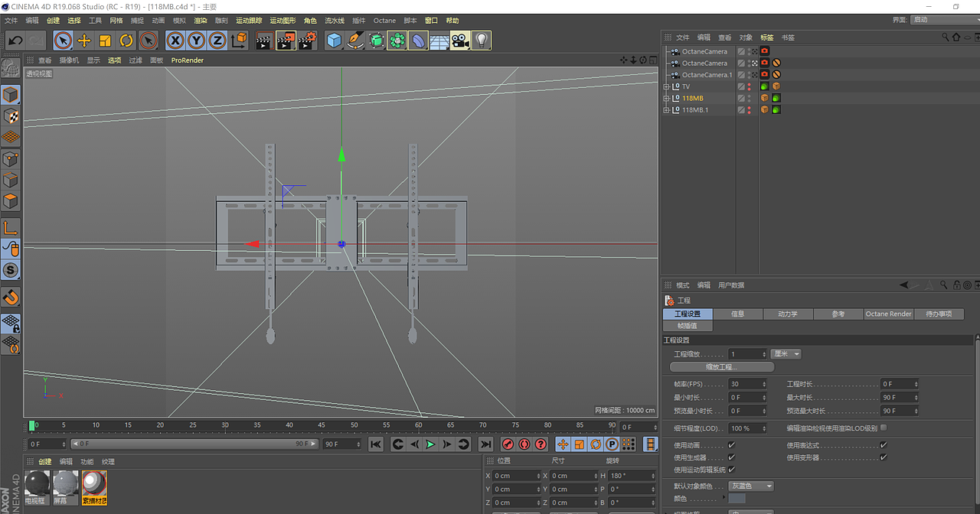
Task: Click the Undo arrow icon
Action: click(15, 40)
